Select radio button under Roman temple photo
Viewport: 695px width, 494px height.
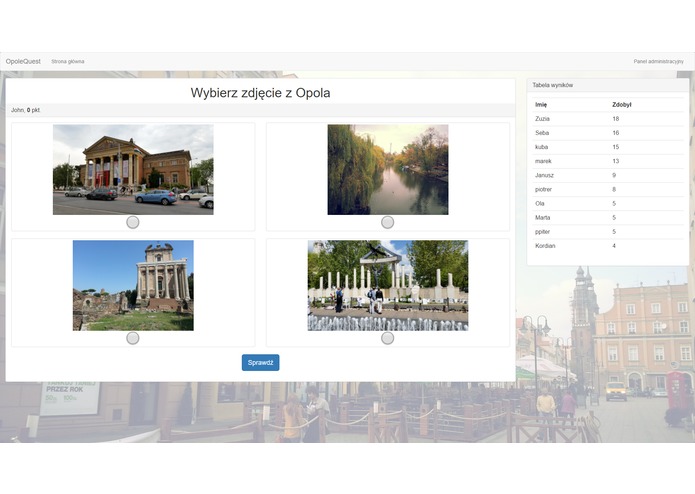[x=133, y=338]
